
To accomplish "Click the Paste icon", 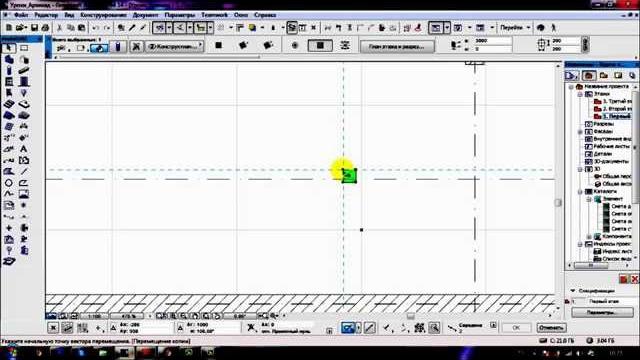I will [x=82, y=27].
